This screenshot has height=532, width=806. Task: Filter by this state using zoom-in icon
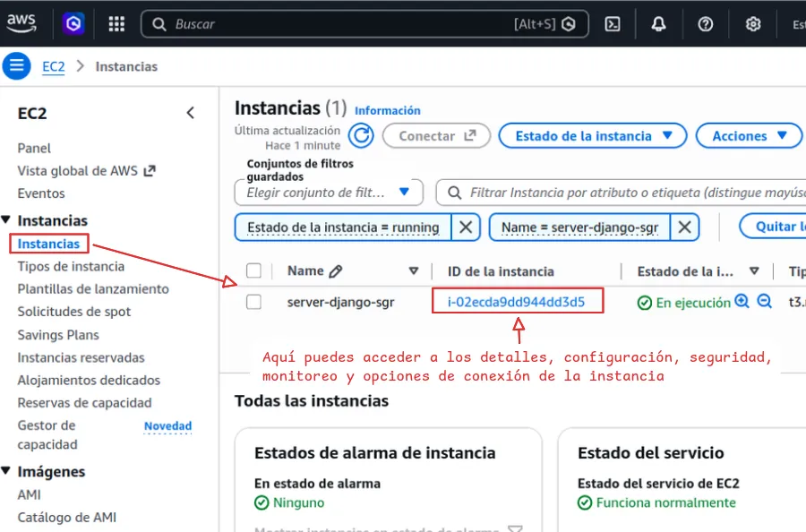pos(742,301)
